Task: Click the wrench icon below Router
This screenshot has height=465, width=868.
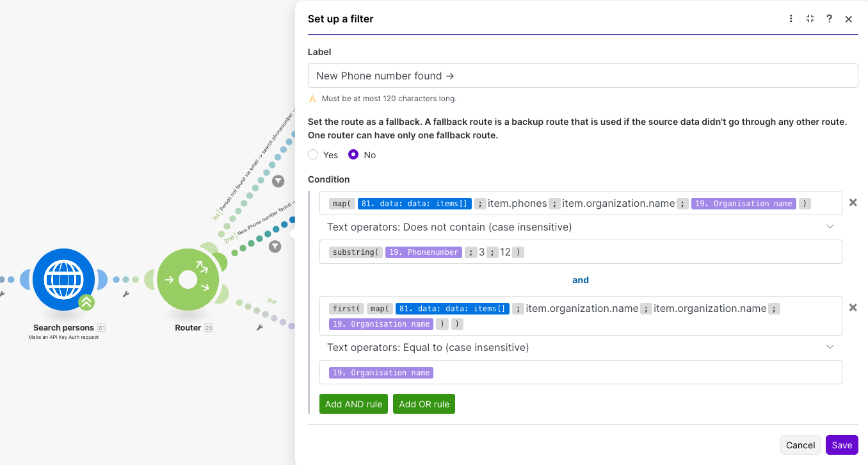Action: coord(259,327)
